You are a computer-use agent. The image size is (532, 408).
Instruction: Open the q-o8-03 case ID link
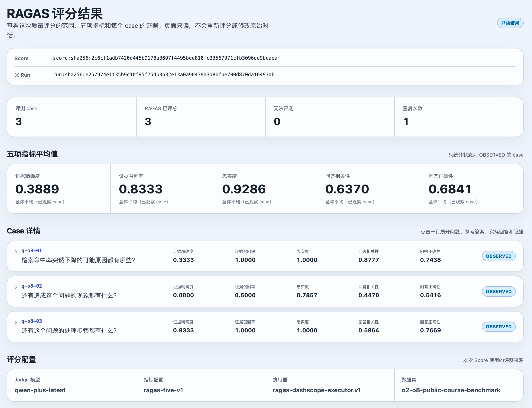pyautogui.click(x=31, y=321)
